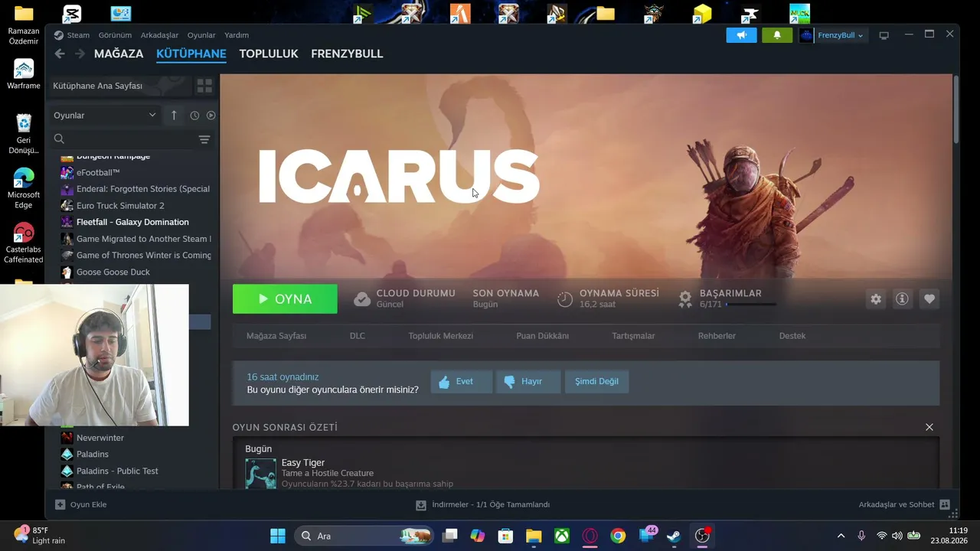The height and width of the screenshot is (551, 980).
Task: Open advanced library filter options
Action: 204,139
